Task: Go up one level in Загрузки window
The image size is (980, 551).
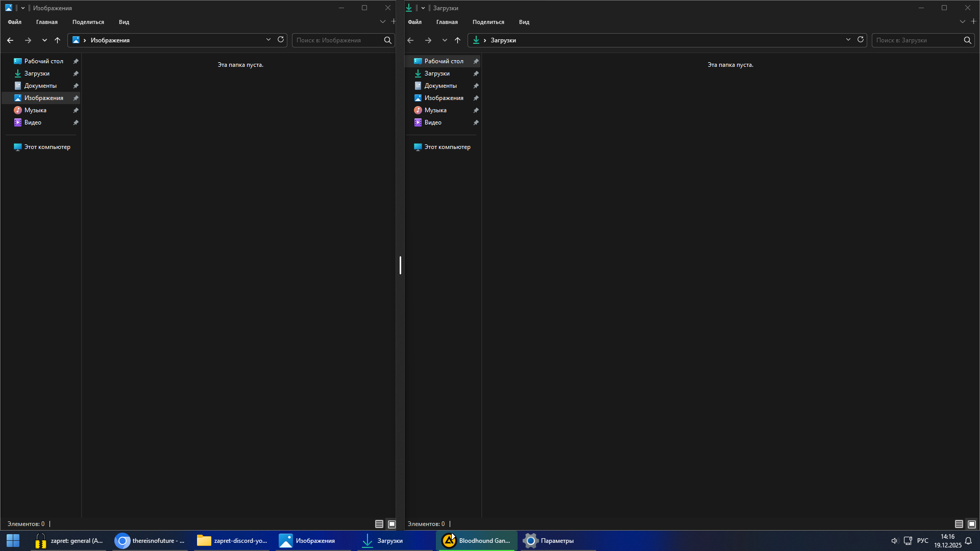Action: tap(457, 40)
